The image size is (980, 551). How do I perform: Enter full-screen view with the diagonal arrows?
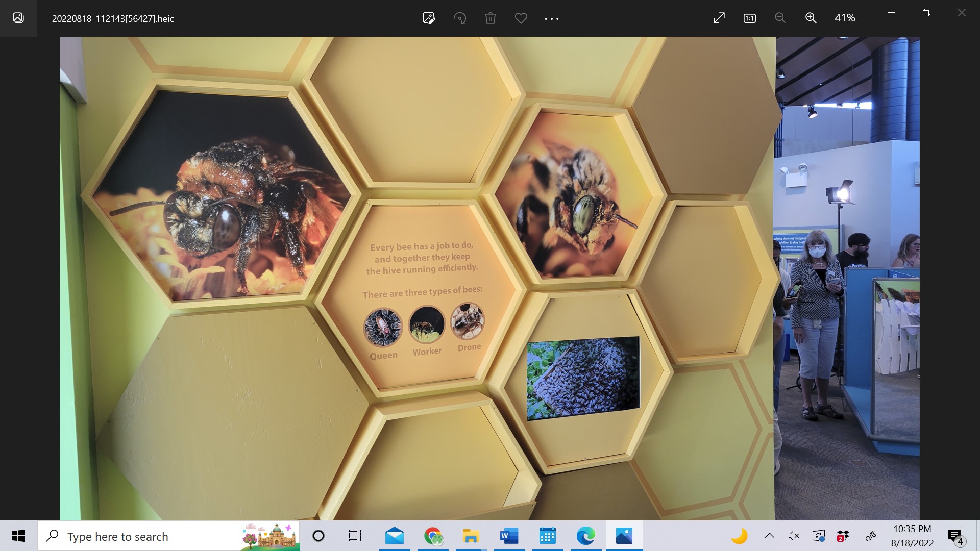pos(719,18)
